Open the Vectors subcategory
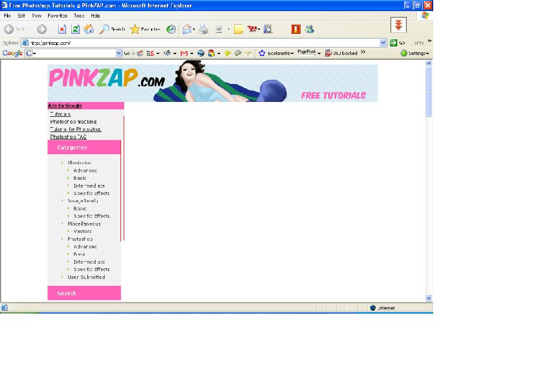Image resolution: width=541 pixels, height=392 pixels. pyautogui.click(x=82, y=231)
